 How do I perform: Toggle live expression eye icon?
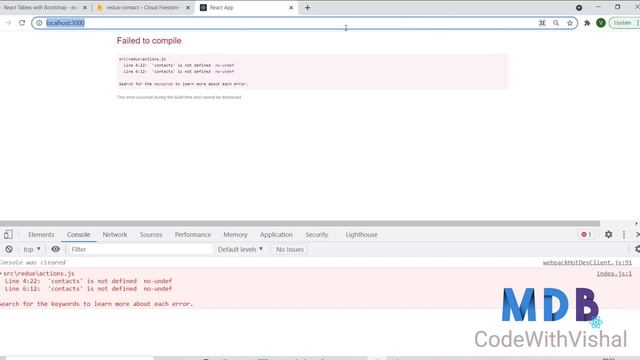click(x=56, y=249)
